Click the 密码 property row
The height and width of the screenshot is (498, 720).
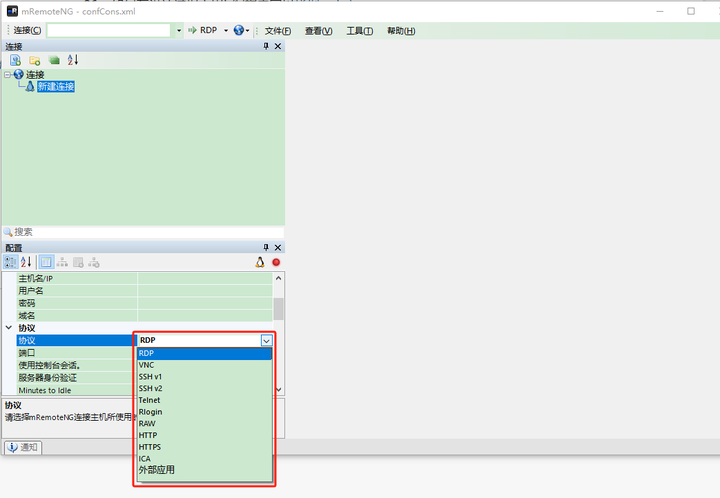(x=145, y=303)
